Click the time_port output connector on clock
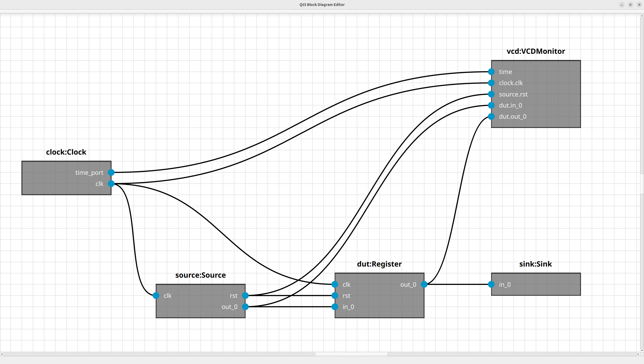Screen dimensions: 644x364 click(111, 172)
